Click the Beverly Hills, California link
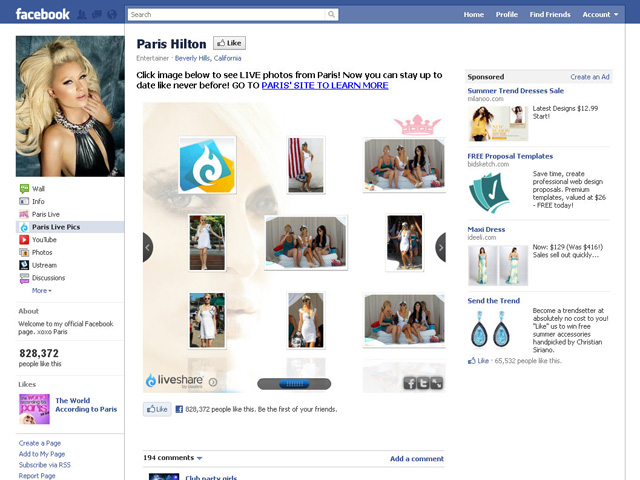The image size is (640, 480). 208,58
